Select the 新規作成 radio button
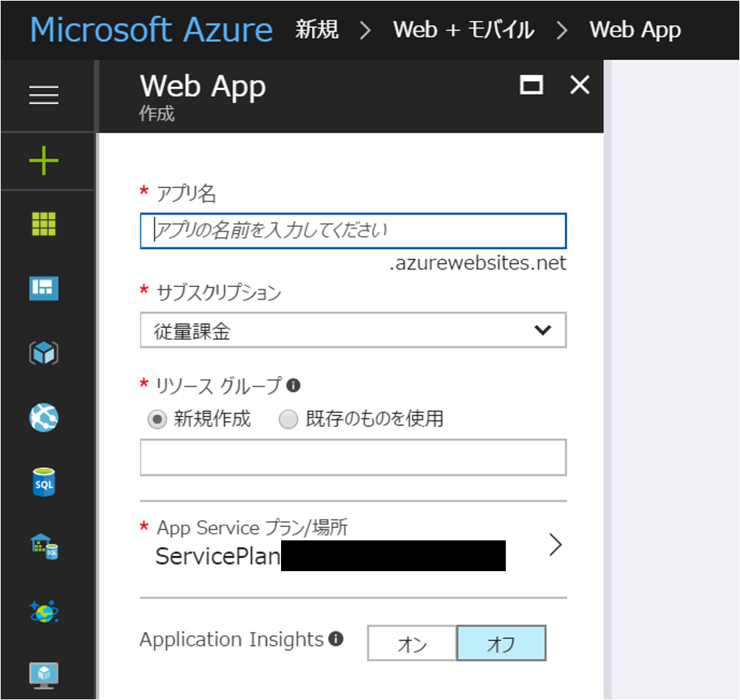 157,419
